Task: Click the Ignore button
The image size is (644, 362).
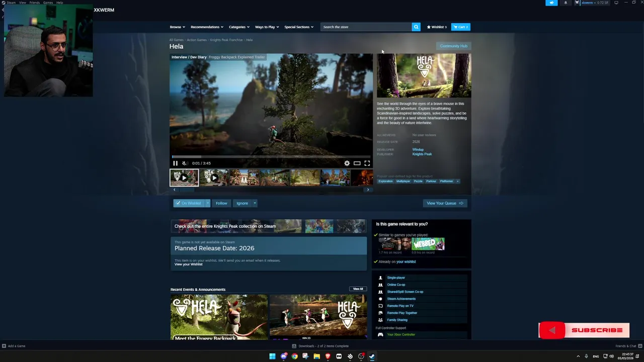Action: coord(242,203)
